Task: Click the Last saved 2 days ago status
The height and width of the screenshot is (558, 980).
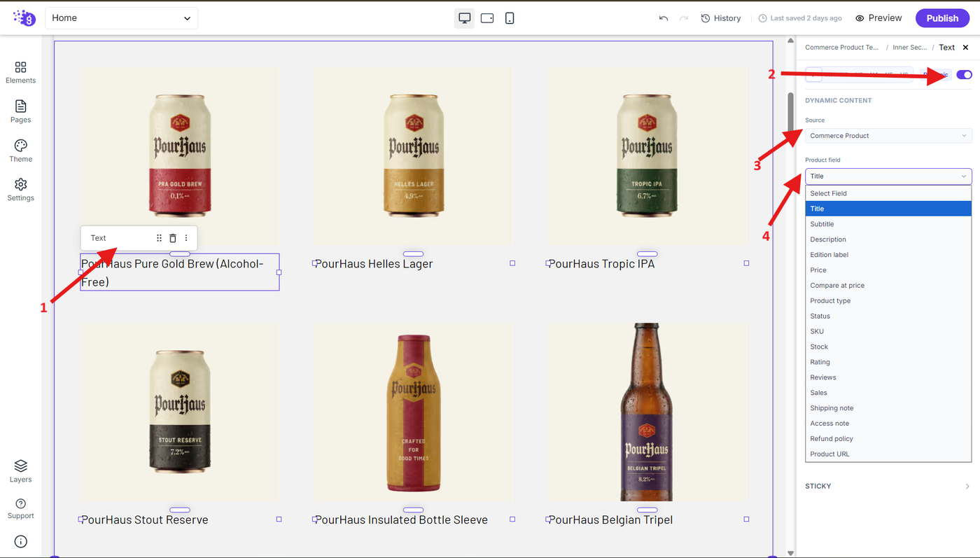Action: pos(801,18)
